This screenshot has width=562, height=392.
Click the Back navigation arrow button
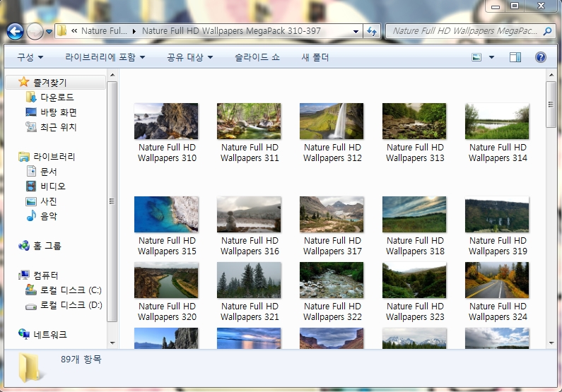(x=15, y=31)
